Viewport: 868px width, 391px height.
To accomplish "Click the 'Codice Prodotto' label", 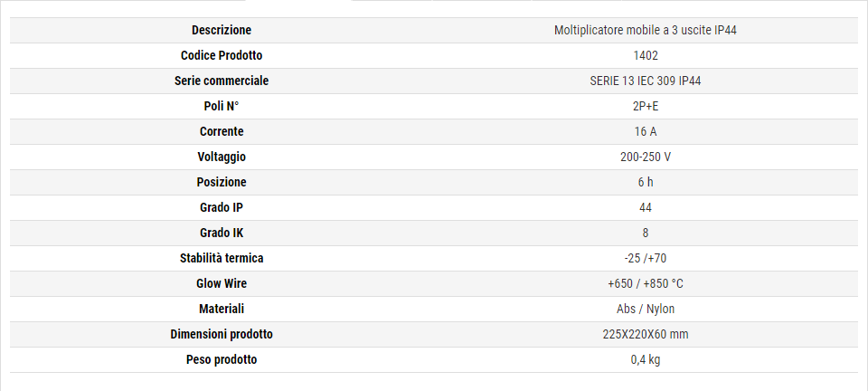I will pos(222,56).
